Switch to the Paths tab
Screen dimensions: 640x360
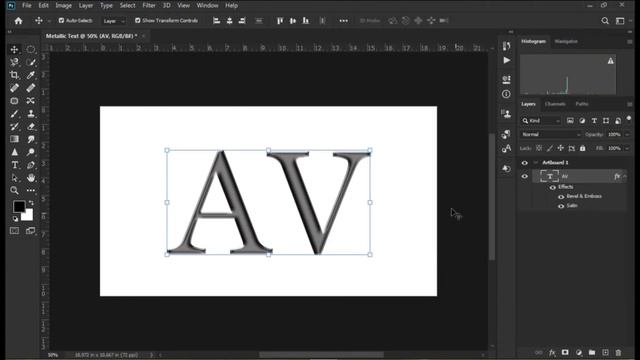coord(582,104)
